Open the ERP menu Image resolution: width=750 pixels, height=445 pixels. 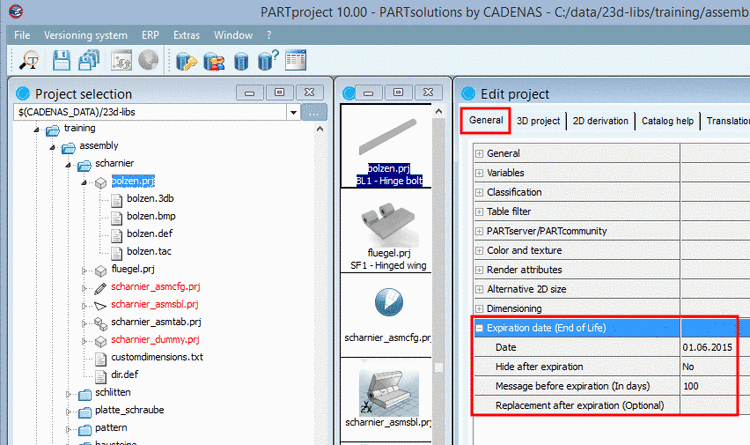150,35
